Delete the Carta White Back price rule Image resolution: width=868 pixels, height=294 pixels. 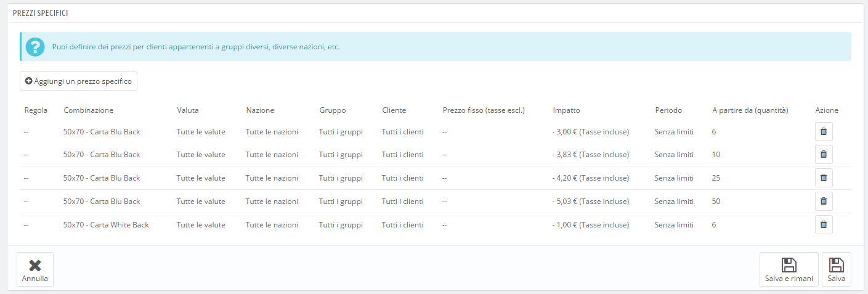tap(824, 225)
